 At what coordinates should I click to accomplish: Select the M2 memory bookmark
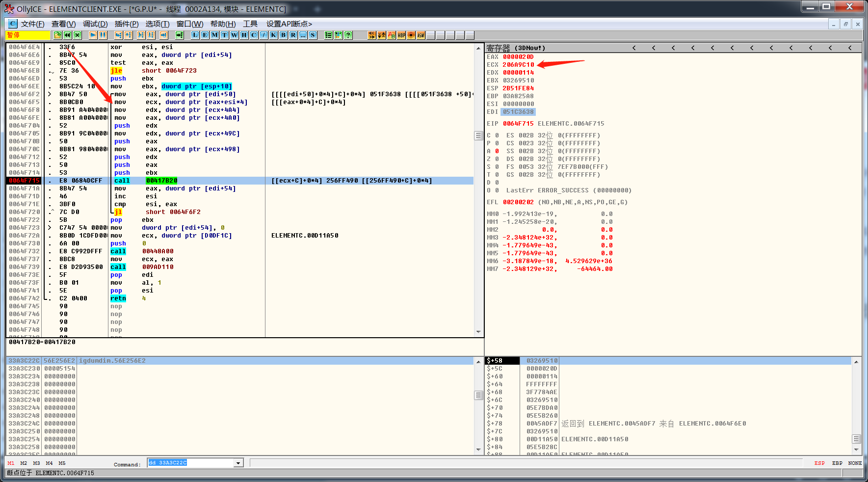24,463
